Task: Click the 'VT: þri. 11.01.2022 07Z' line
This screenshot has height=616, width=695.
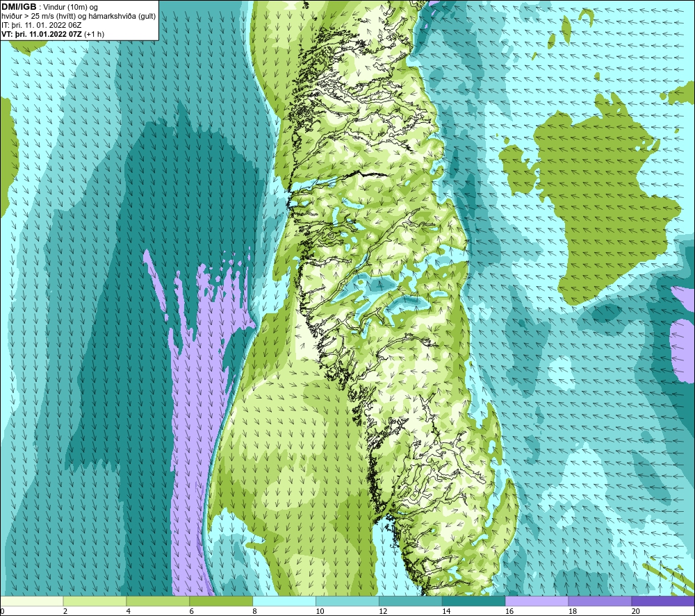Action: pyautogui.click(x=53, y=33)
